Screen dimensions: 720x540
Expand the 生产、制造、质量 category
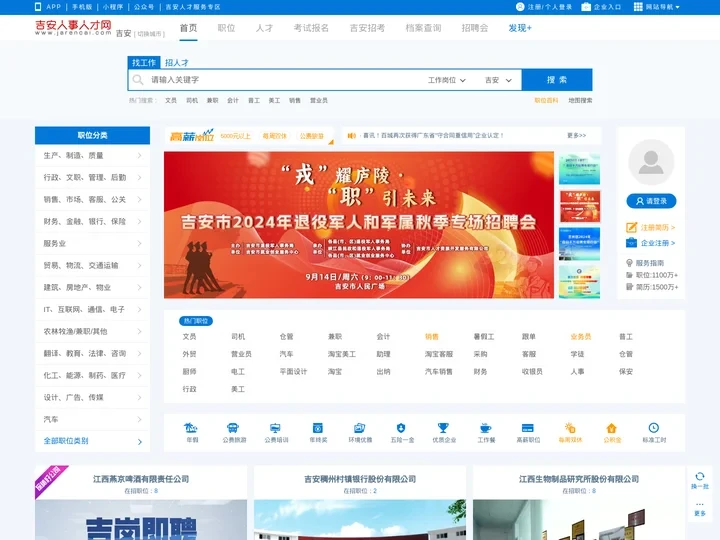(x=92, y=156)
